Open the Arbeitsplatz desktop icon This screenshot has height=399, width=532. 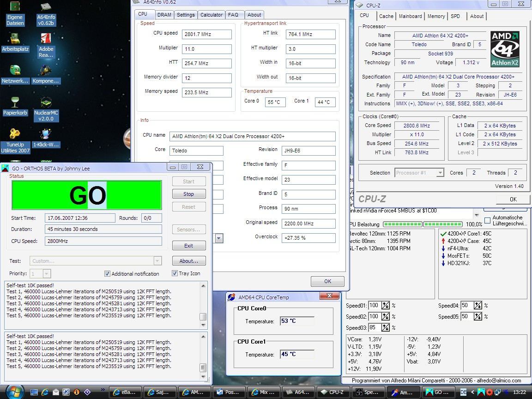15,42
